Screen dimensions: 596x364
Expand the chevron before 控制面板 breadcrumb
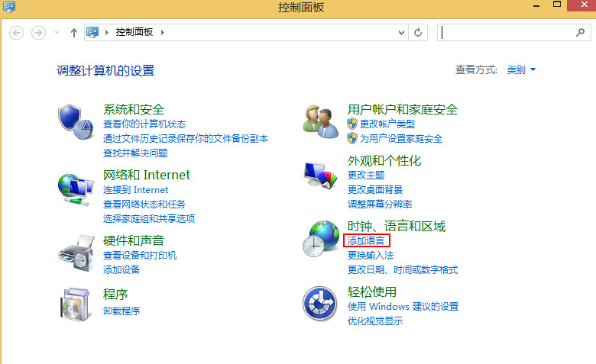[107, 32]
